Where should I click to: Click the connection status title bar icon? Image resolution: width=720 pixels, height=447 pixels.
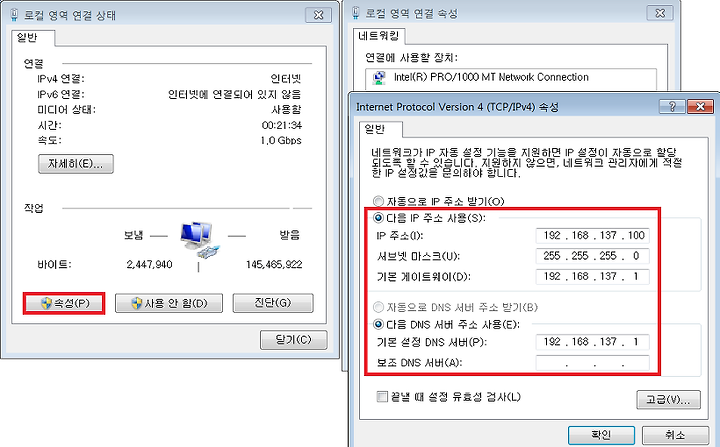[14, 15]
